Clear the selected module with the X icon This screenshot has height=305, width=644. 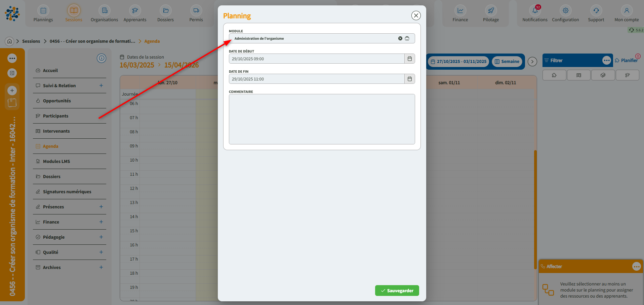(x=400, y=38)
